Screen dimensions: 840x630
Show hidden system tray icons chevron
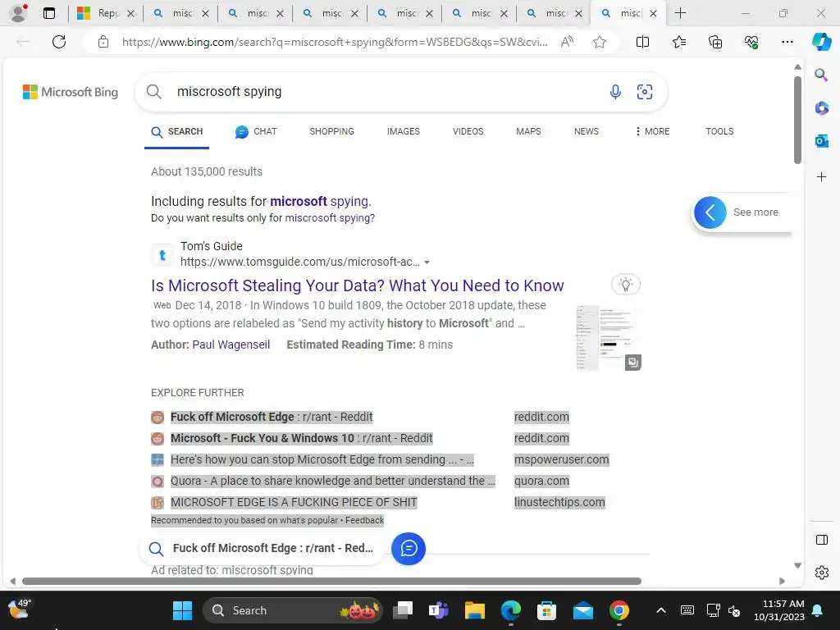tap(661, 610)
